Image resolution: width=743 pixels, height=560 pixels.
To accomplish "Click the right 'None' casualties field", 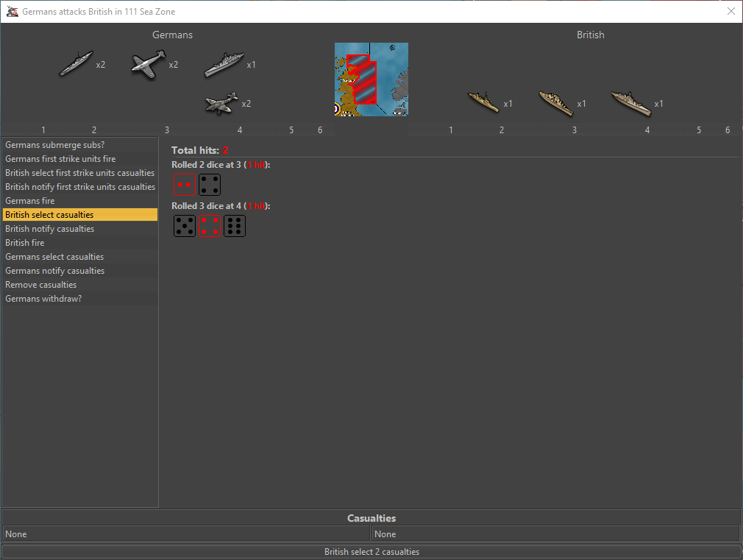I will click(x=556, y=534).
